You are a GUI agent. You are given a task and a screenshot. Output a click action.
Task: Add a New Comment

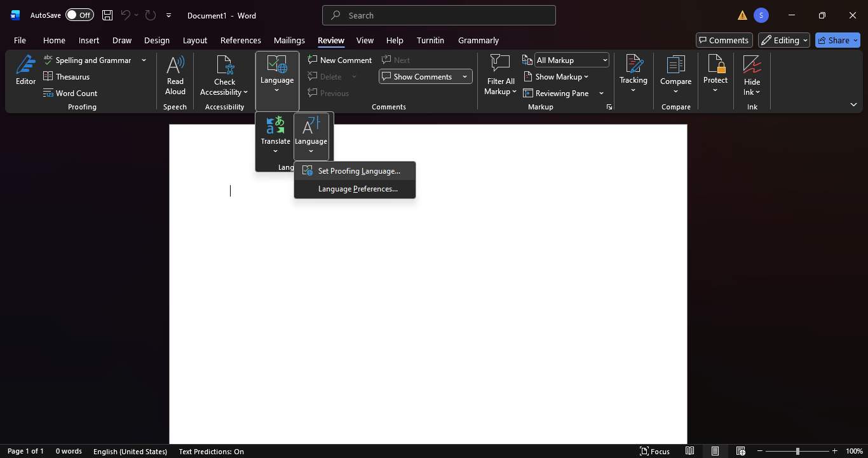[x=339, y=60]
